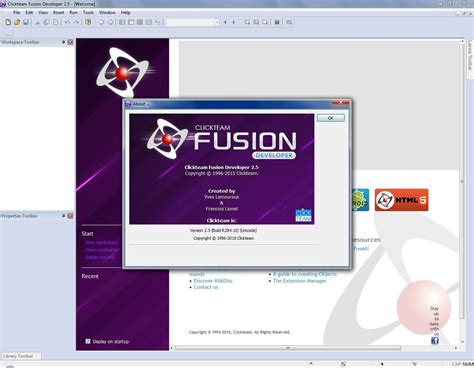Pin the Workspace Toolbar panel
The image size is (474, 368).
63,42
